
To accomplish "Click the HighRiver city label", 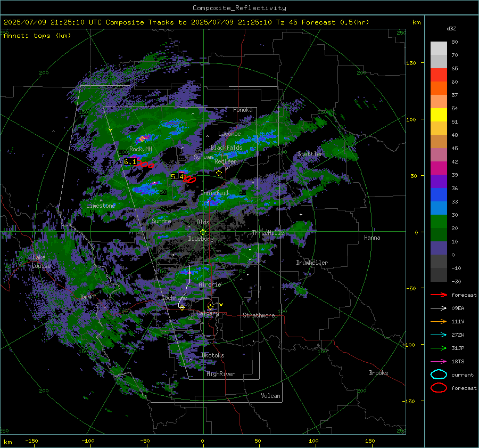I will point(221,374).
